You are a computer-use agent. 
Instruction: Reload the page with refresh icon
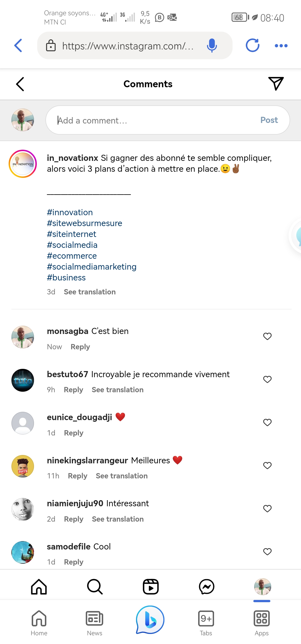(253, 45)
